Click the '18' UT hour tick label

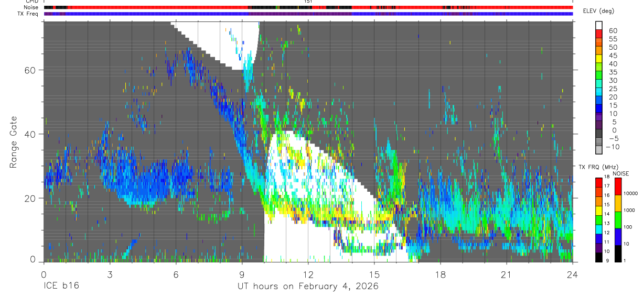click(441, 274)
